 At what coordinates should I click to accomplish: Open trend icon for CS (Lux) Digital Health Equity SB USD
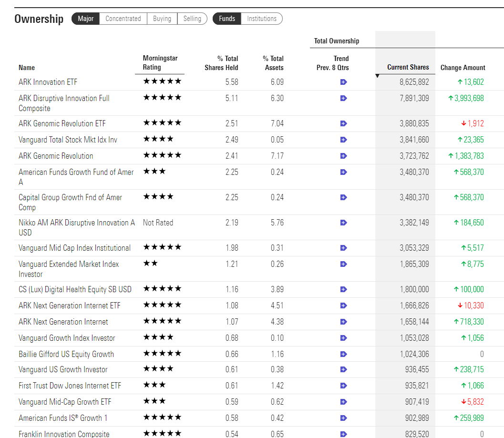tap(343, 289)
